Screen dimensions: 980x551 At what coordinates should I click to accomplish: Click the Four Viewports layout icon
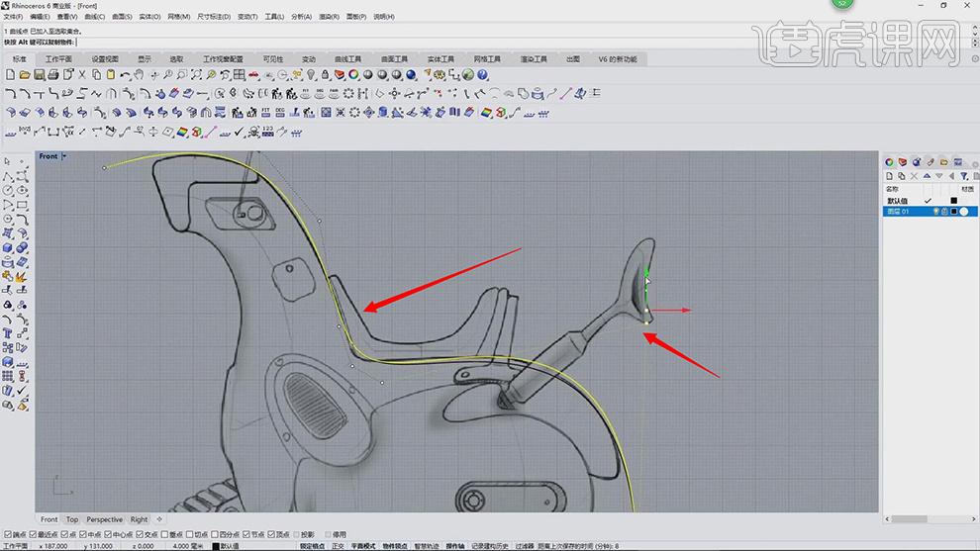click(x=240, y=75)
